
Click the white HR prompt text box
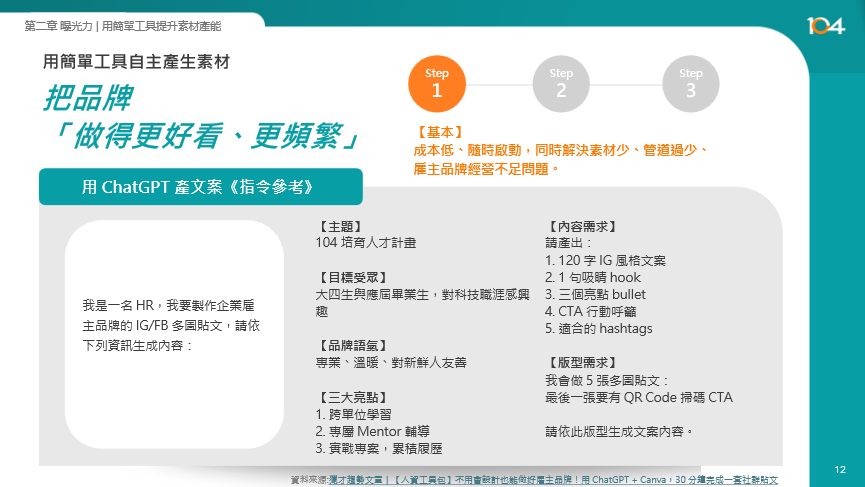coord(174,334)
